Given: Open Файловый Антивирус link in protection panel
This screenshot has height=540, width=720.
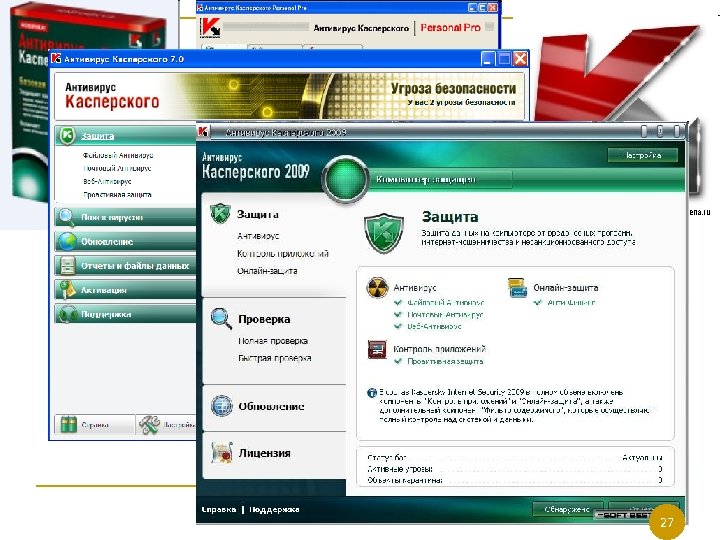Looking at the screenshot, I should coord(445,303).
